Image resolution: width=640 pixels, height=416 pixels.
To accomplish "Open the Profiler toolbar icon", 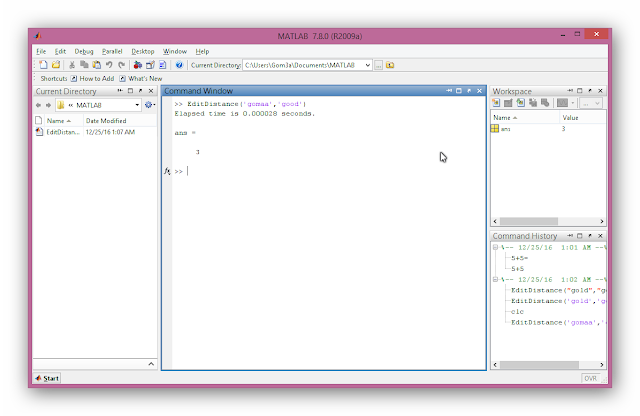I will (x=162, y=65).
